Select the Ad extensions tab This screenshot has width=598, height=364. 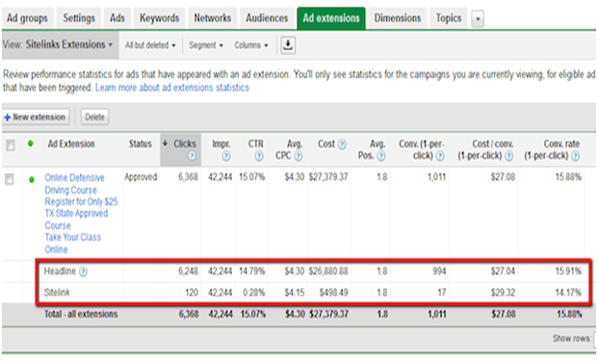(331, 18)
